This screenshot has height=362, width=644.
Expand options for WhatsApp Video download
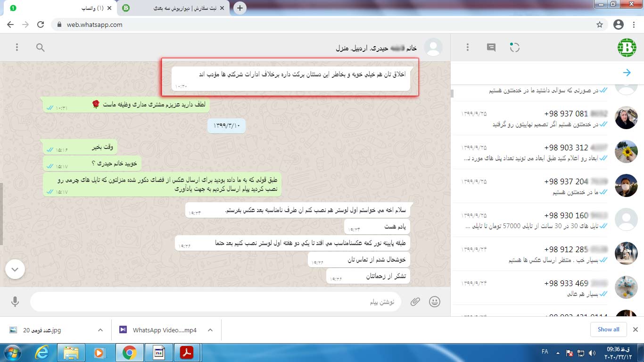pyautogui.click(x=210, y=330)
